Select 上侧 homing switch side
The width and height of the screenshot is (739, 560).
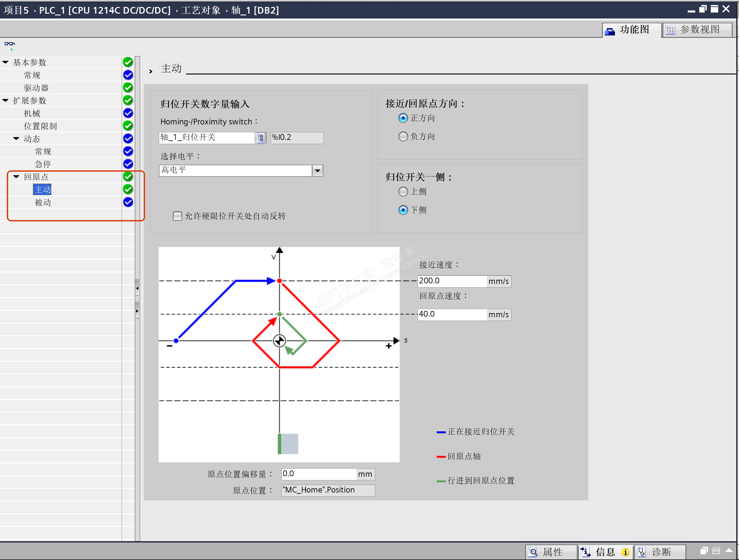point(403,191)
